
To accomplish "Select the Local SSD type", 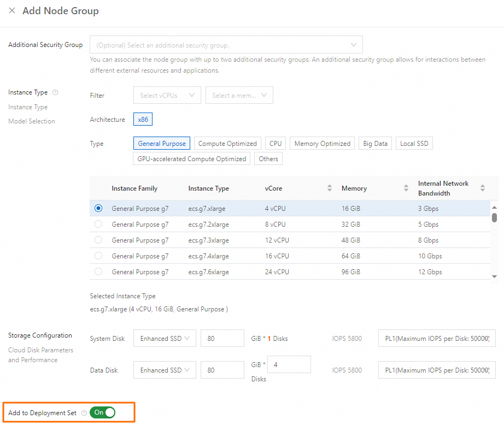I will coord(414,143).
